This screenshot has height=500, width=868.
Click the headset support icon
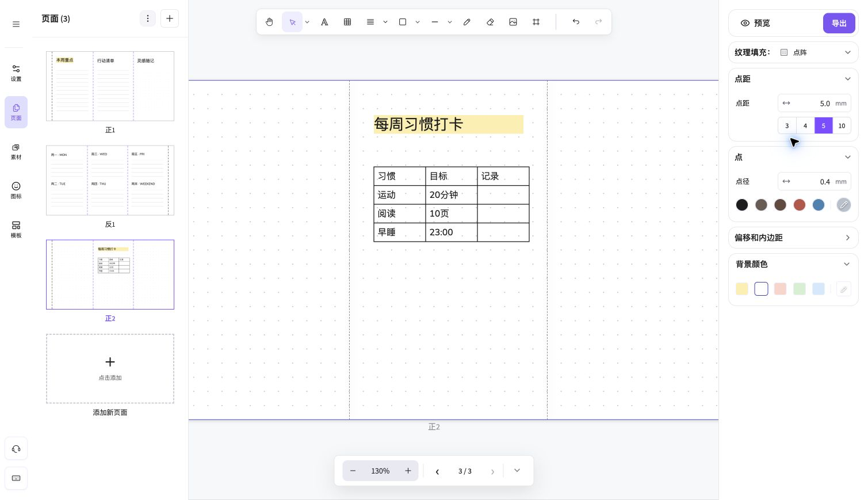(x=16, y=449)
